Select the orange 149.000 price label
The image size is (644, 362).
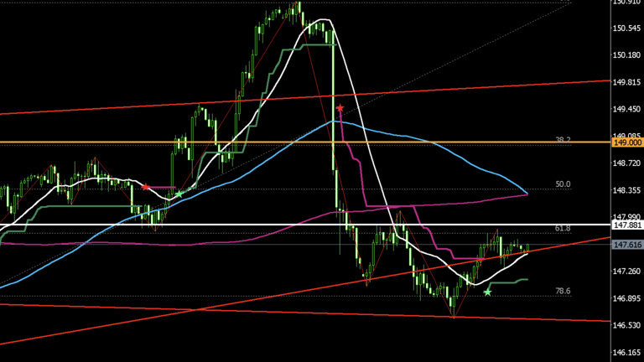click(x=627, y=142)
